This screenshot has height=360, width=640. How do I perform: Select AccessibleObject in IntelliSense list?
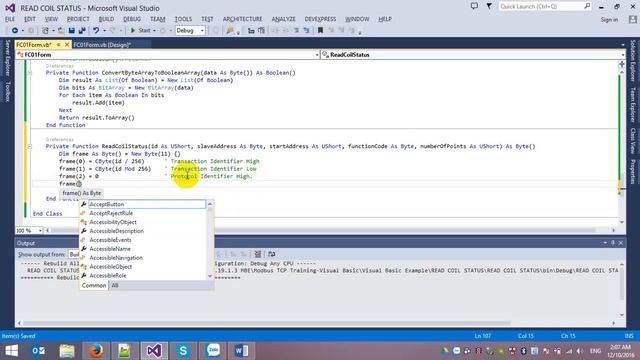click(143, 267)
